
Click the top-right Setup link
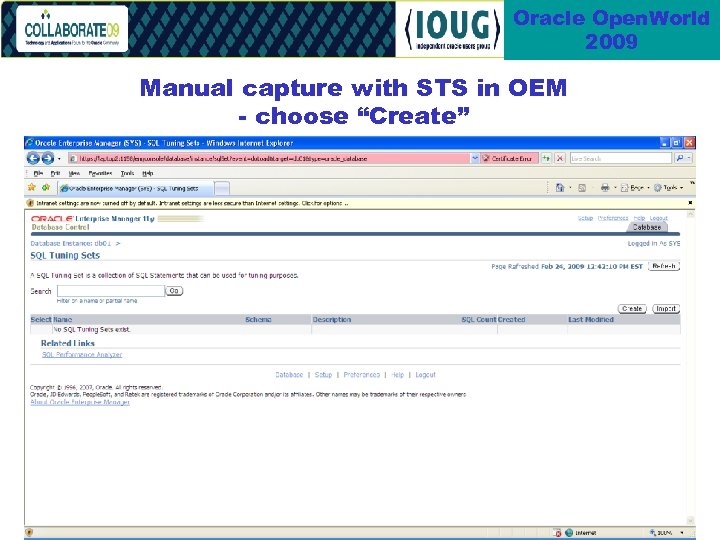(x=585, y=218)
